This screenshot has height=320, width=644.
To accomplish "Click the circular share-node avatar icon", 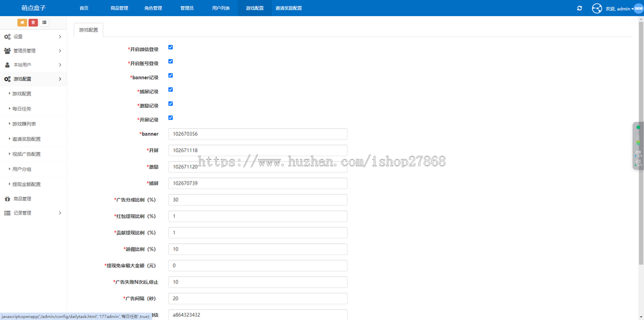I will (x=597, y=8).
